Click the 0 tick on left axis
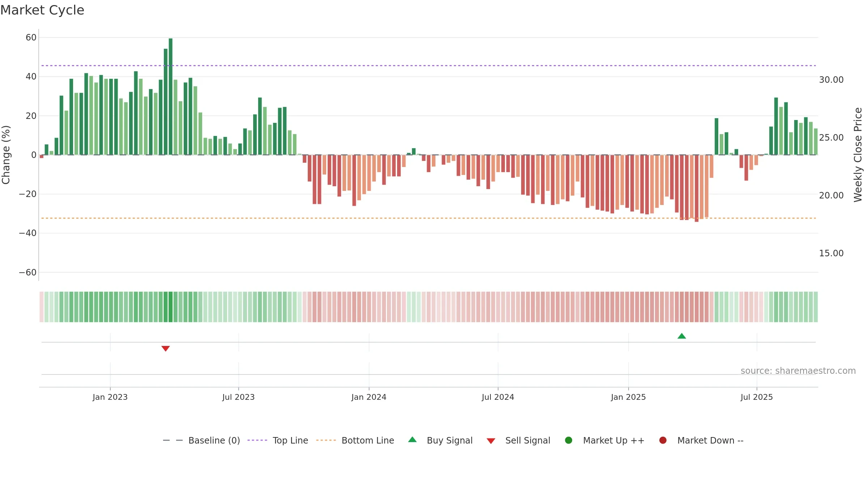This screenshot has height=488, width=868. (34, 155)
